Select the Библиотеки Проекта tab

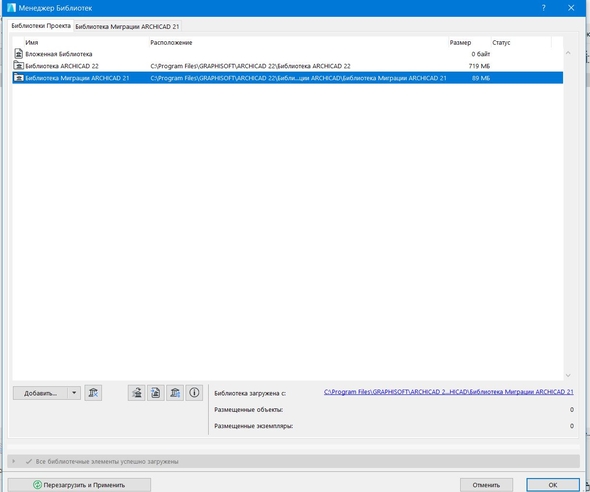coord(41,26)
